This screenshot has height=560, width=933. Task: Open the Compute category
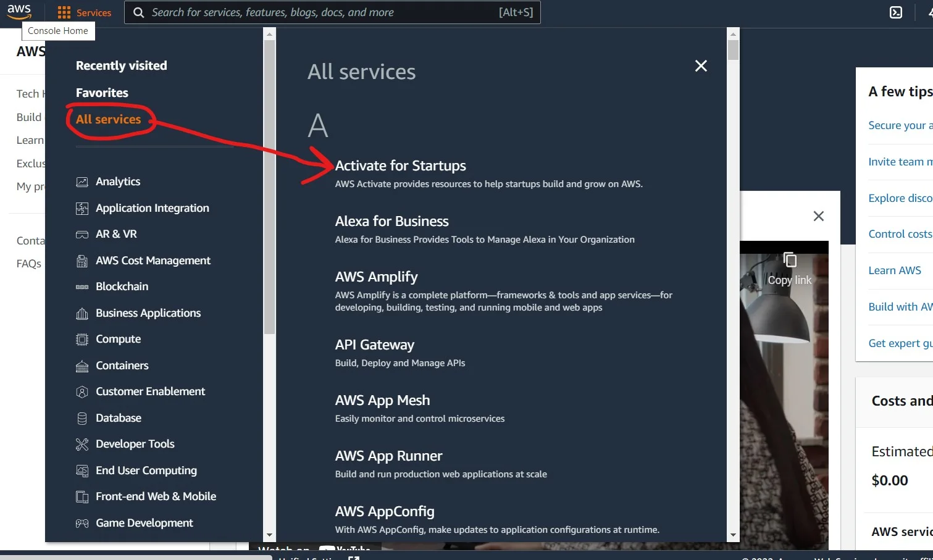tap(119, 339)
